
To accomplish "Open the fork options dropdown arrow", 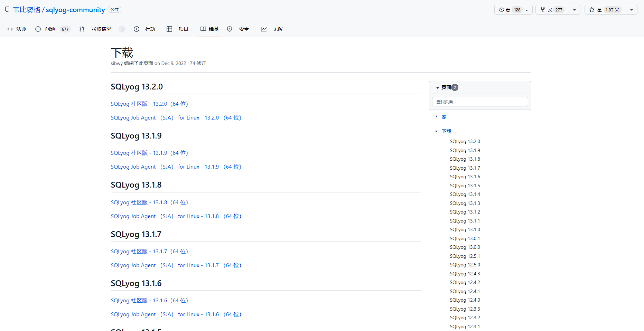I will click(x=575, y=10).
